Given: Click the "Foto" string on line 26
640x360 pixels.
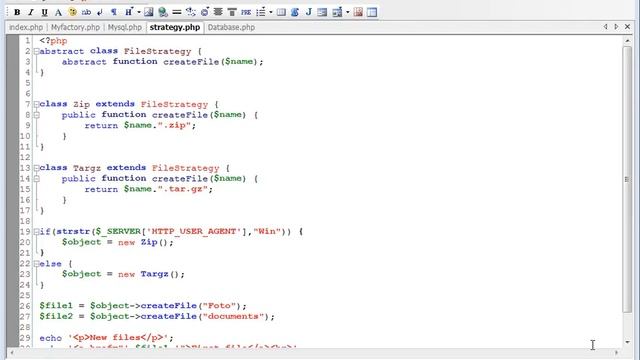Looking at the screenshot, I should tap(220, 306).
